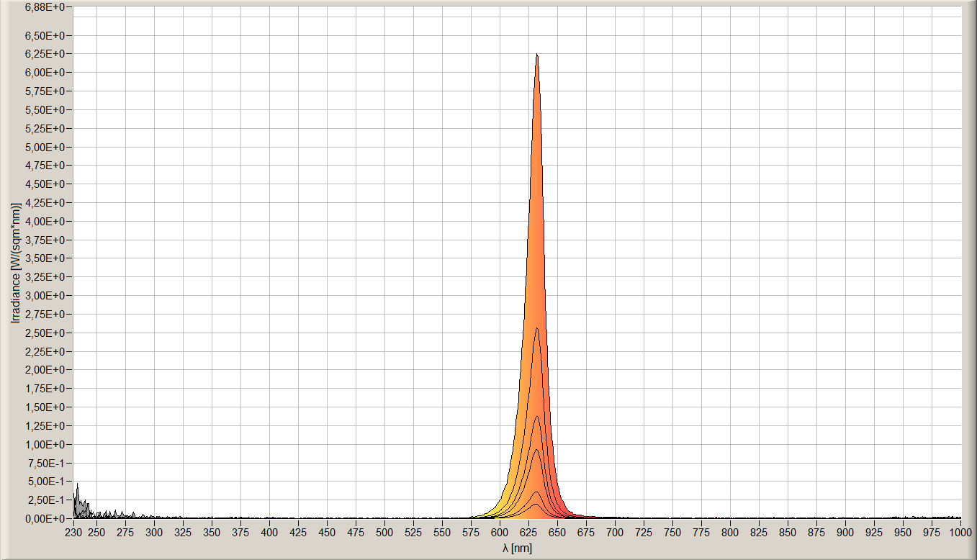Click the x-axis label 500
The width and height of the screenshot is (977, 560).
click(384, 533)
